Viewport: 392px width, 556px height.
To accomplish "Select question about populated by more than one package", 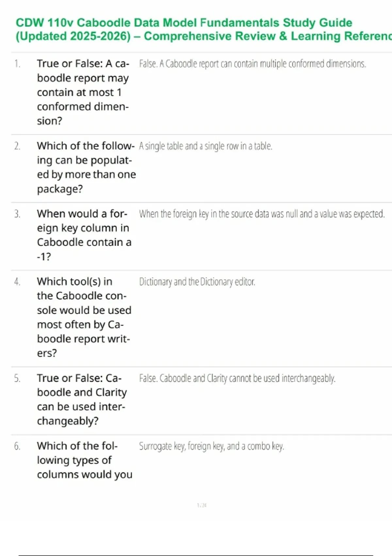I will pyautogui.click(x=86, y=167).
